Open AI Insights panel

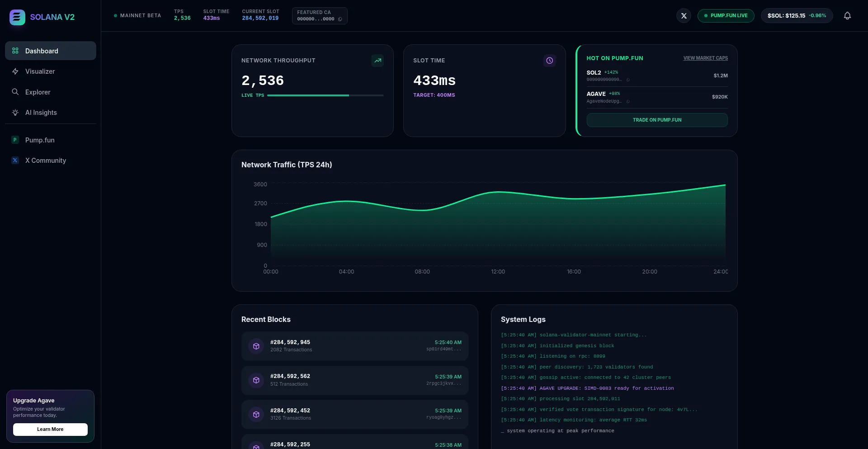tap(41, 112)
